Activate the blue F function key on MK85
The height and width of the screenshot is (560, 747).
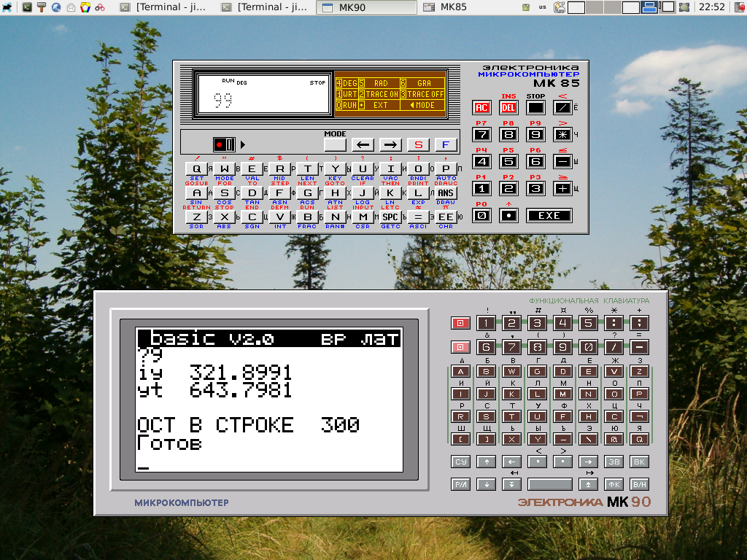tap(446, 145)
